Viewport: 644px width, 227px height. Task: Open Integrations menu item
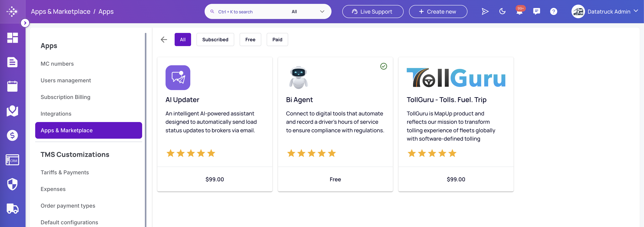[89, 114]
